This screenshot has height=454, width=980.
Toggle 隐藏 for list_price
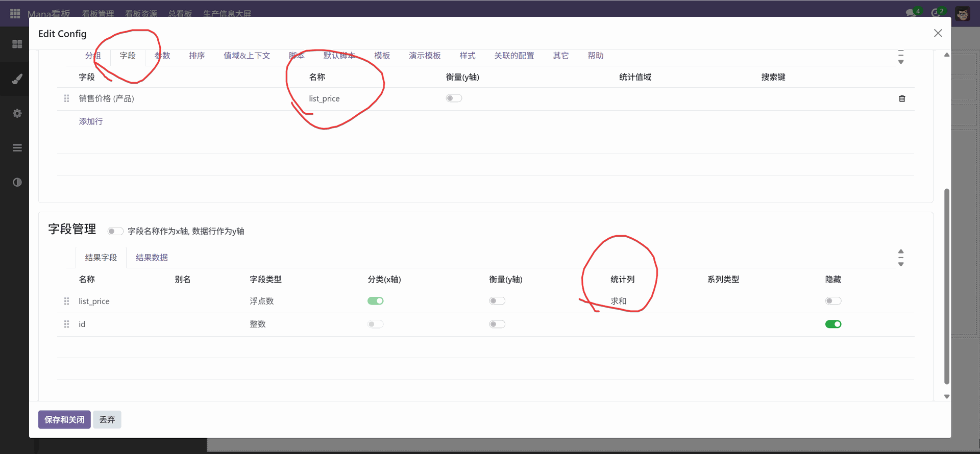(x=833, y=301)
